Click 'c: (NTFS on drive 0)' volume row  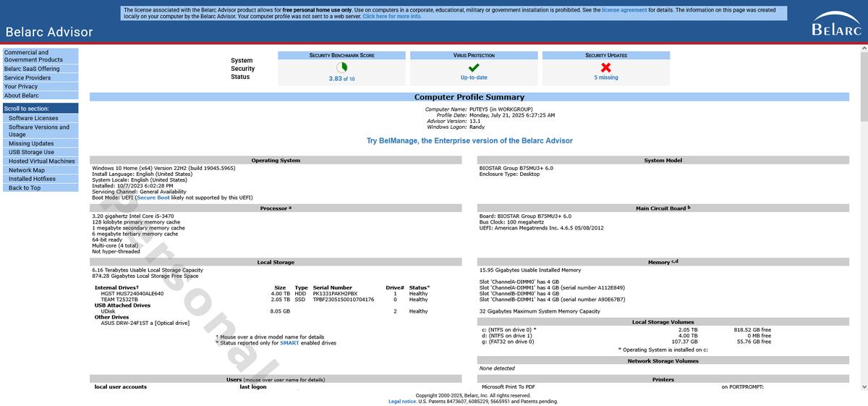point(626,329)
